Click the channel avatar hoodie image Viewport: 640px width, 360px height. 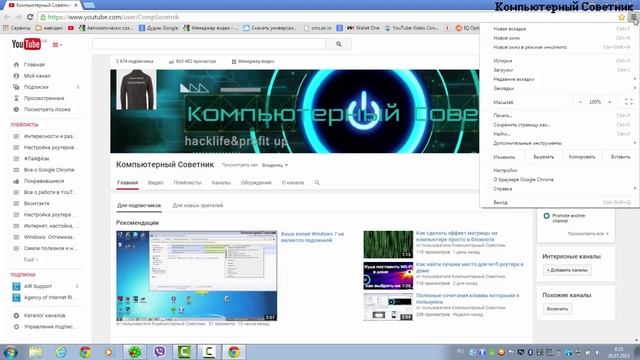pyautogui.click(x=136, y=90)
